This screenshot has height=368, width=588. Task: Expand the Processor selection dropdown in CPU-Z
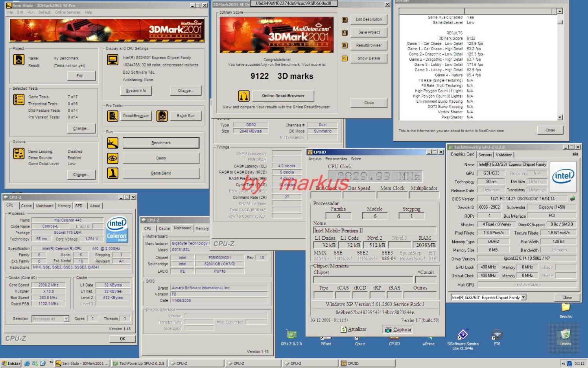[66, 319]
